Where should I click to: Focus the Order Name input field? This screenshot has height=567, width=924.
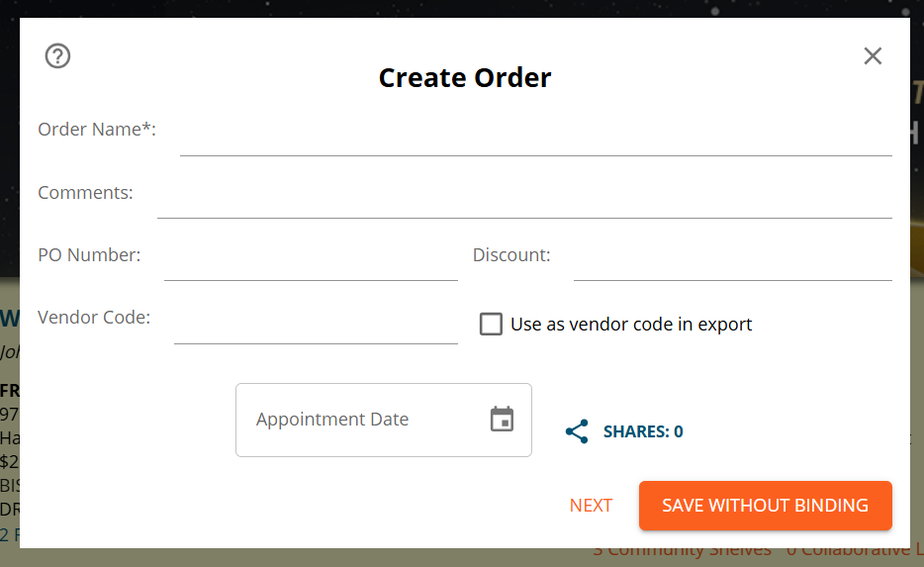[x=535, y=139]
